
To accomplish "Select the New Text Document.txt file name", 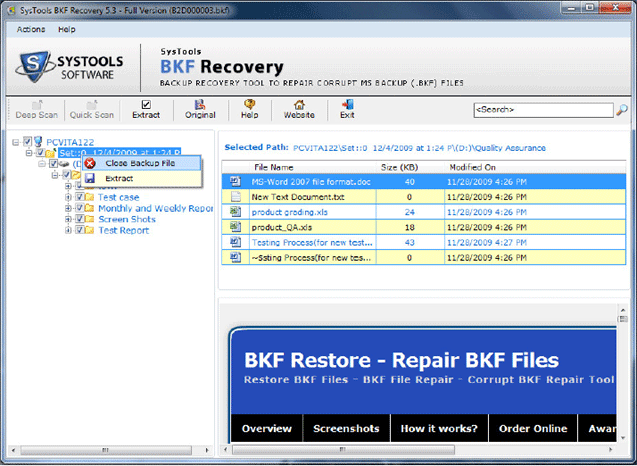I will tap(298, 197).
